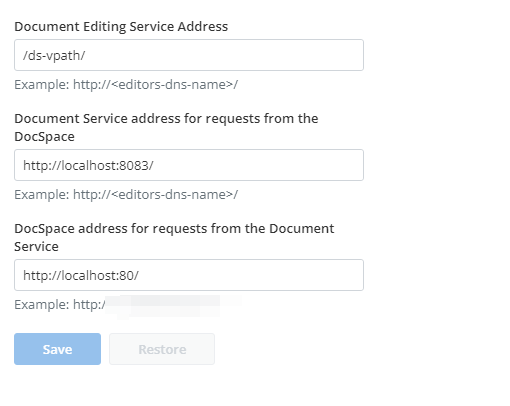
Task: Select the http://localhost:8083/ input field
Action: tap(189, 165)
